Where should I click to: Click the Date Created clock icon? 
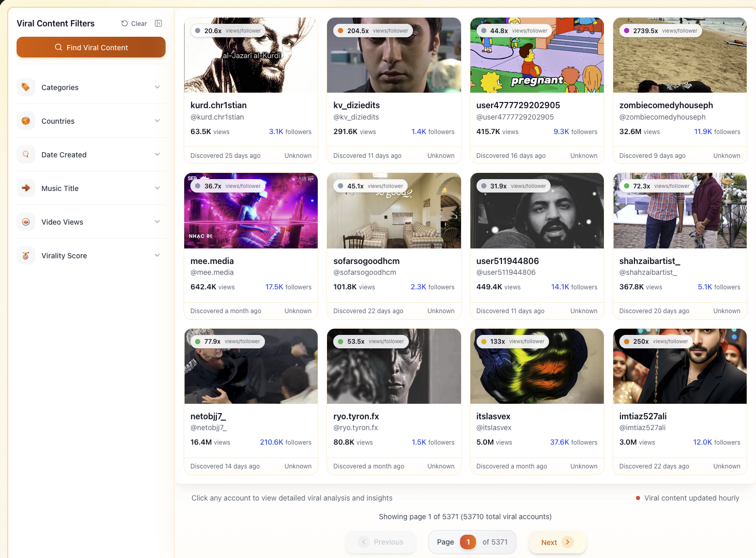(x=26, y=154)
